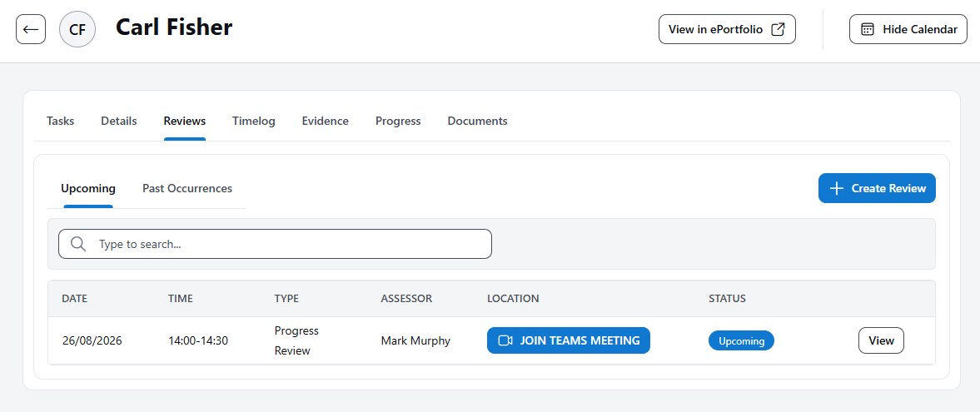Click the TIME column header

pos(181,299)
